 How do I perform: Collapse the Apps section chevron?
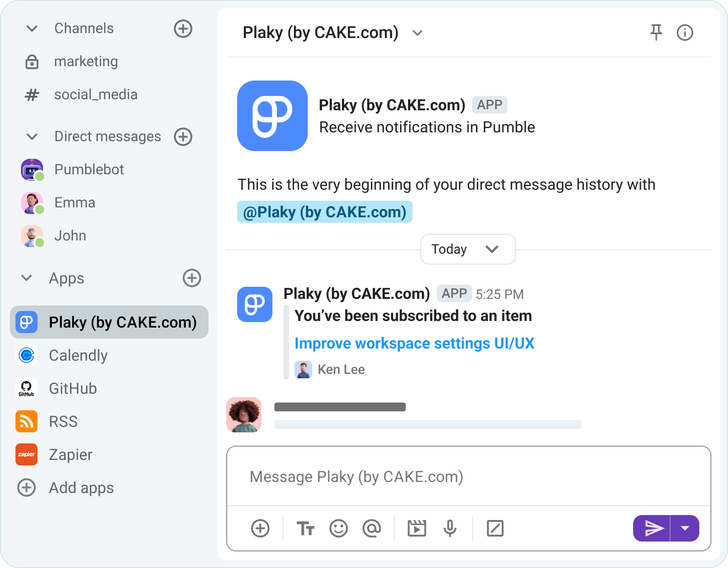(x=26, y=278)
